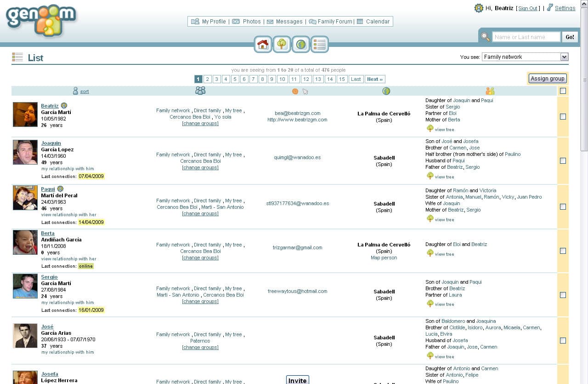Open the world map globe icon
The height and width of the screenshot is (384, 588).
301,44
